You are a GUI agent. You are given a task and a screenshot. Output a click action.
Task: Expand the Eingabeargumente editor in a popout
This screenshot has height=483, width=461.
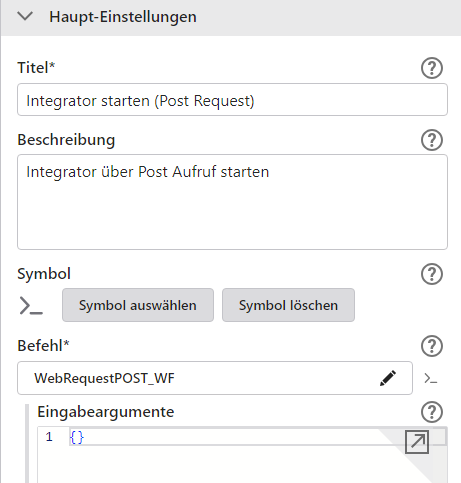pyautogui.click(x=417, y=442)
